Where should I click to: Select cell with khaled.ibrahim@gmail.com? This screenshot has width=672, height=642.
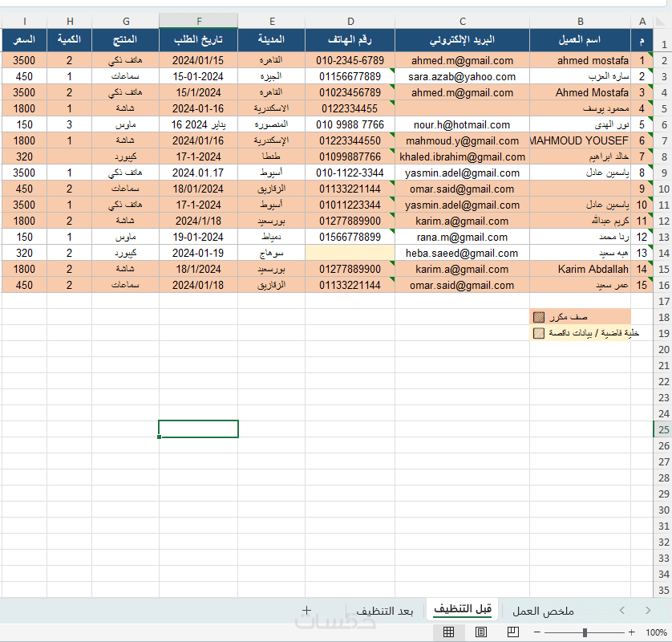[463, 157]
